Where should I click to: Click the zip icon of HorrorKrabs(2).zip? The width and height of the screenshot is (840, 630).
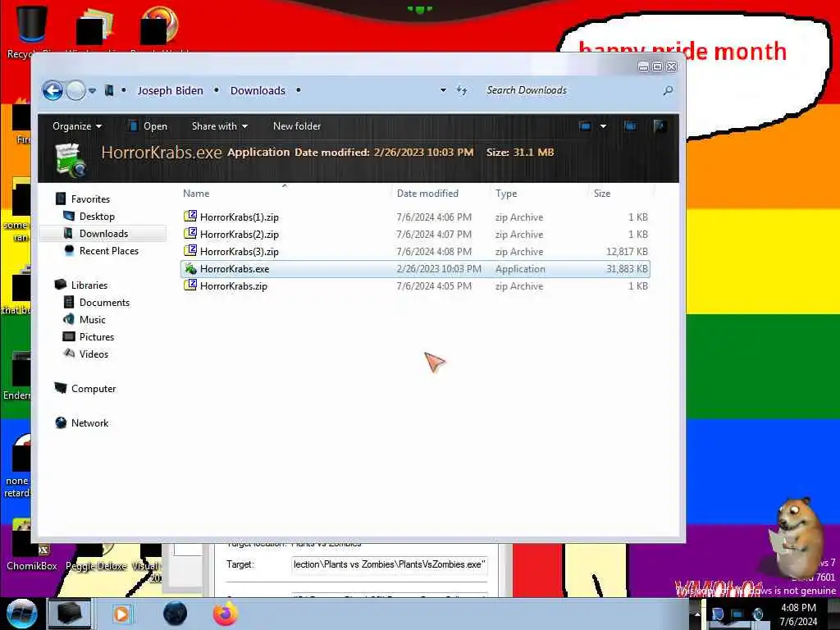pyautogui.click(x=190, y=234)
